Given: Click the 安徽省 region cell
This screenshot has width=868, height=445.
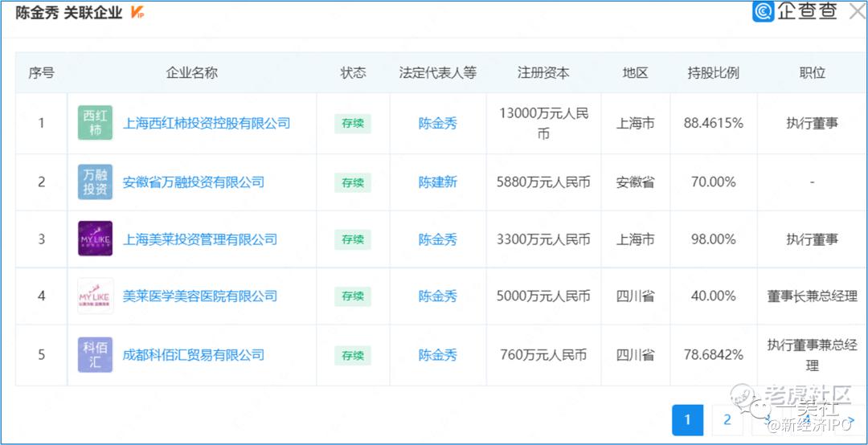Looking at the screenshot, I should click(x=636, y=182).
